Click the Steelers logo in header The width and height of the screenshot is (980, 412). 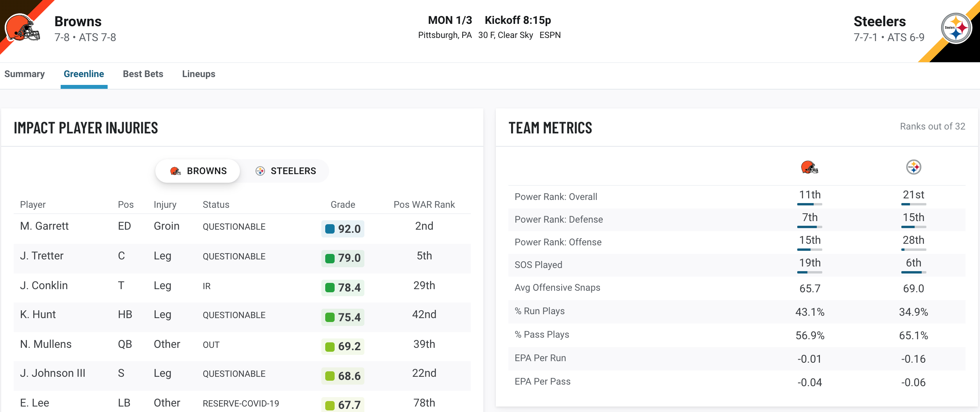coord(956,28)
